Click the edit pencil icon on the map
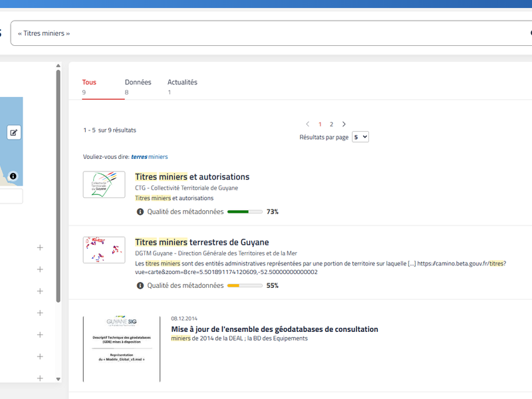Image resolution: width=532 pixels, height=399 pixels. coord(14,132)
